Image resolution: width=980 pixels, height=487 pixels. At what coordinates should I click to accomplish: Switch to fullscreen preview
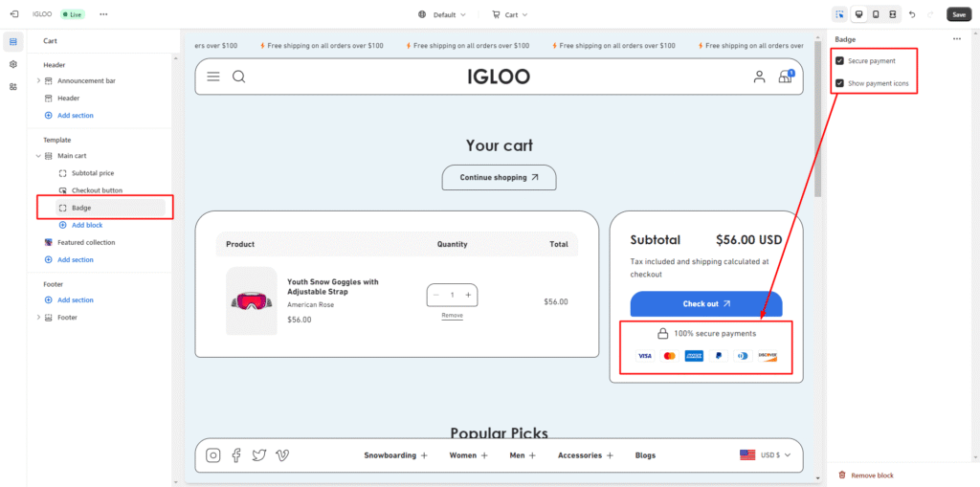click(x=892, y=14)
